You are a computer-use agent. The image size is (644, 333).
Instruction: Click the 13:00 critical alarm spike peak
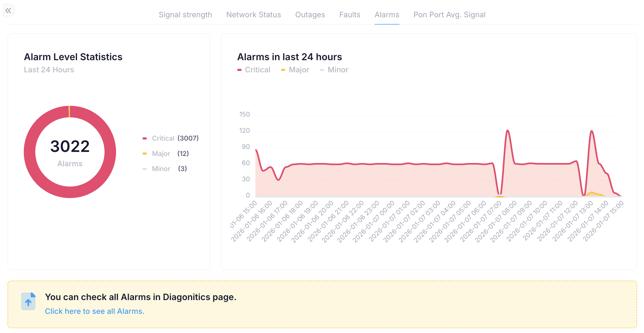pyautogui.click(x=592, y=131)
